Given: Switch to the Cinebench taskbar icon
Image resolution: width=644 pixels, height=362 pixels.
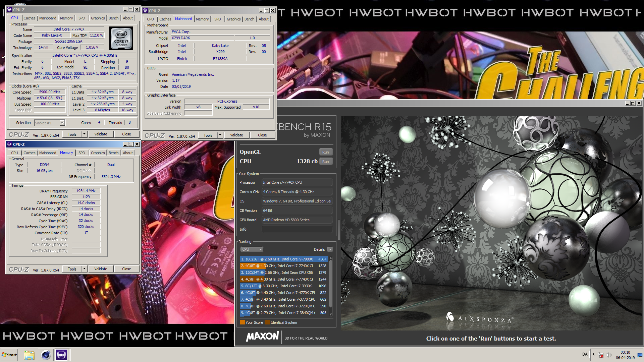Looking at the screenshot, I should (x=46, y=355).
